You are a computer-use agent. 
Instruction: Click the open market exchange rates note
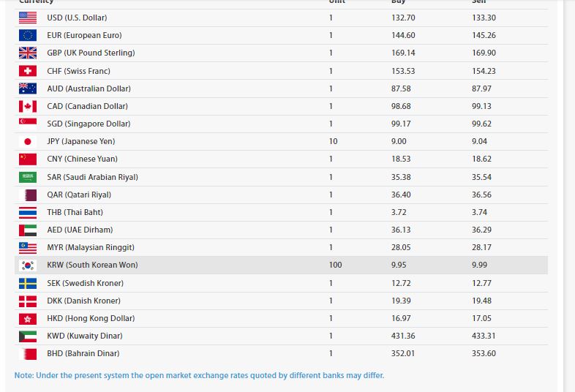pyautogui.click(x=199, y=375)
